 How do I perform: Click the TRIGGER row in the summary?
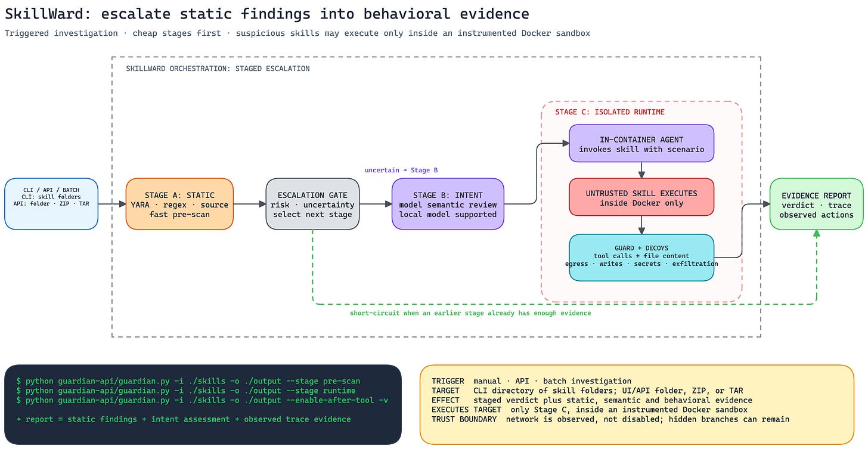(531, 381)
